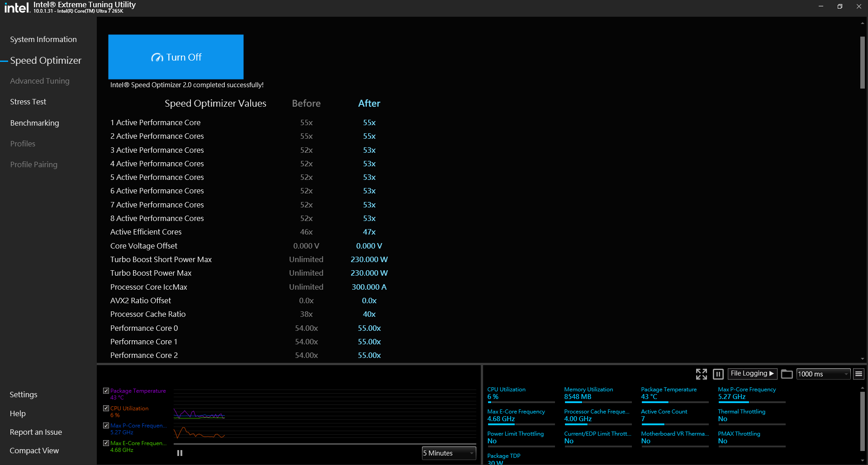Screen dimensions: 868x465
Task: Open the 1000 ms polling interval dropdown
Action: click(x=823, y=374)
